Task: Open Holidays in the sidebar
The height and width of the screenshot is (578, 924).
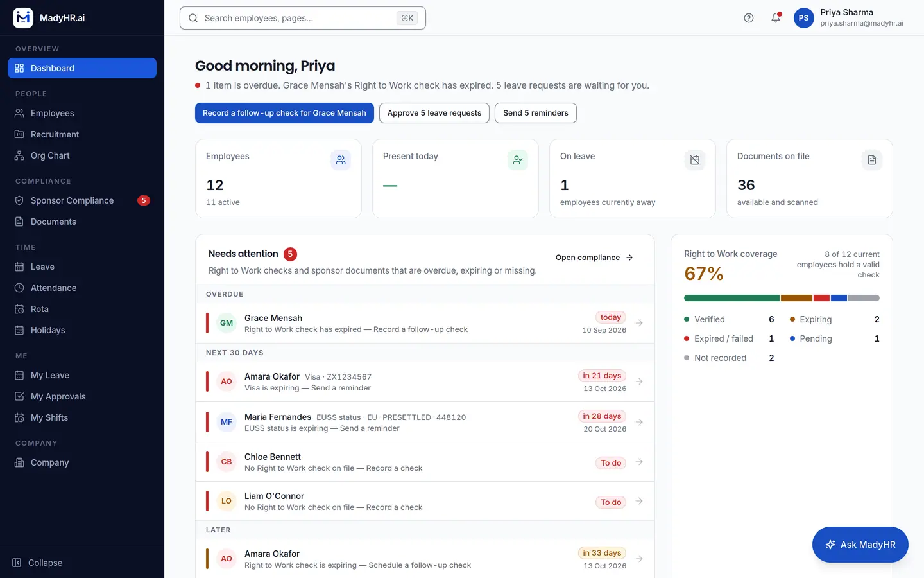Action: (82, 330)
